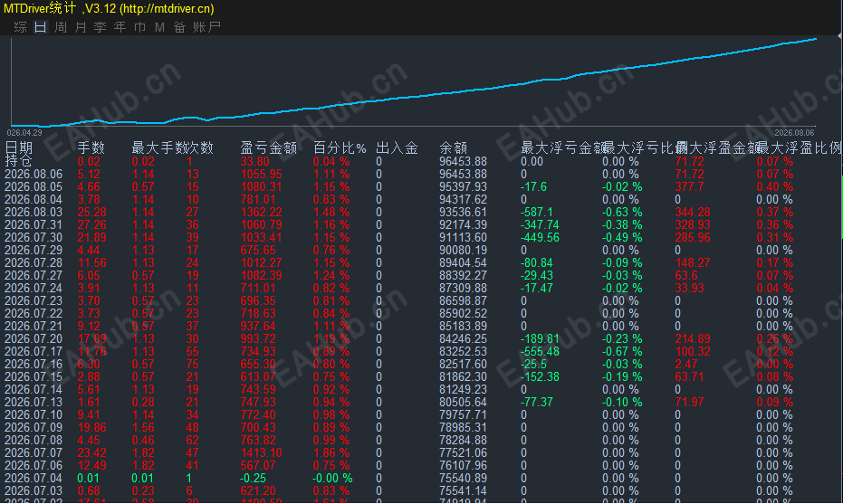The height and width of the screenshot is (504, 843).
Task: Select the 2026.08.06 date row
Action: click(x=34, y=174)
